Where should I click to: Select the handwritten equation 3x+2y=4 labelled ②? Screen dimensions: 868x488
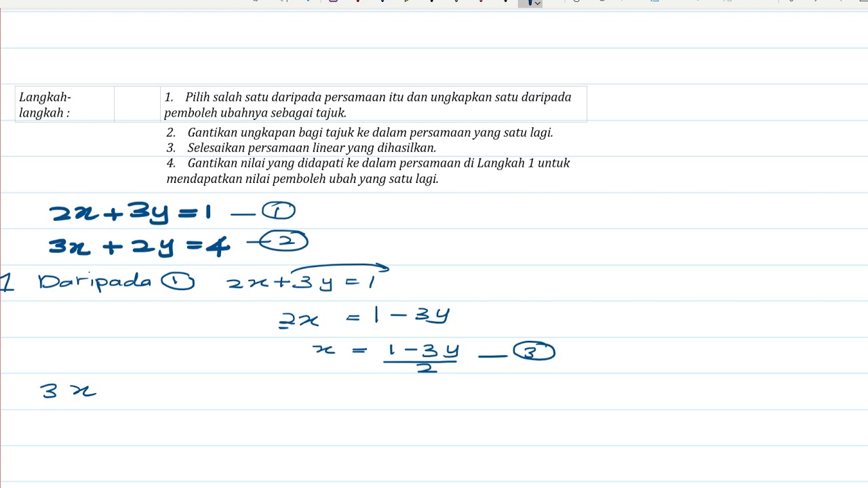coord(178,243)
